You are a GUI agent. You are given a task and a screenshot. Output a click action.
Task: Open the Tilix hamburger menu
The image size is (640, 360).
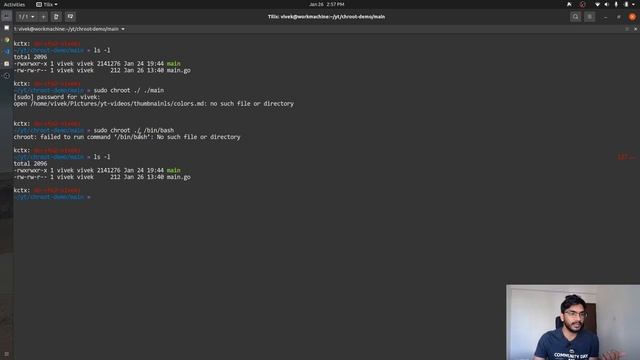(x=589, y=17)
